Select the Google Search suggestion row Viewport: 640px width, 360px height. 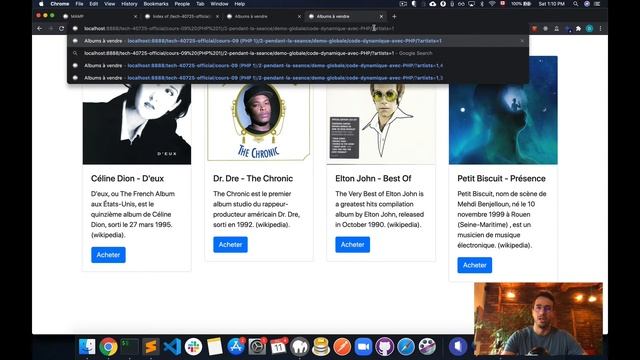(298, 53)
